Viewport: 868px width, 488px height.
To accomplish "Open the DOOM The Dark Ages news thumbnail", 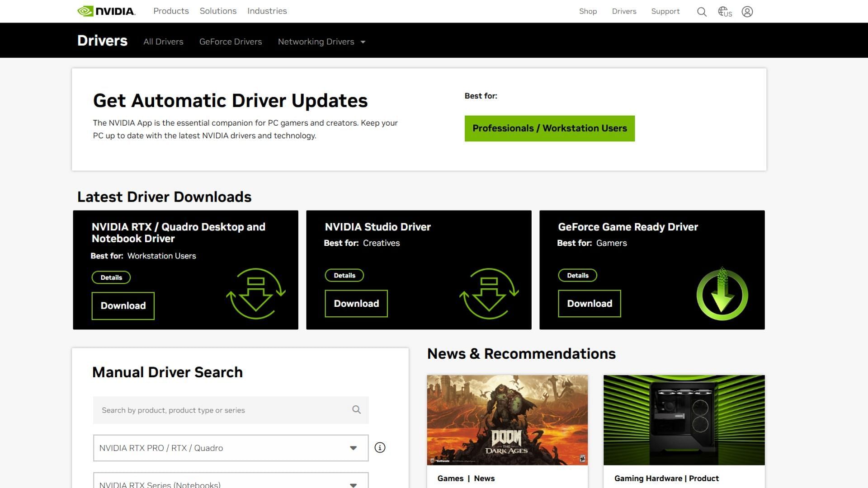I will tap(507, 420).
